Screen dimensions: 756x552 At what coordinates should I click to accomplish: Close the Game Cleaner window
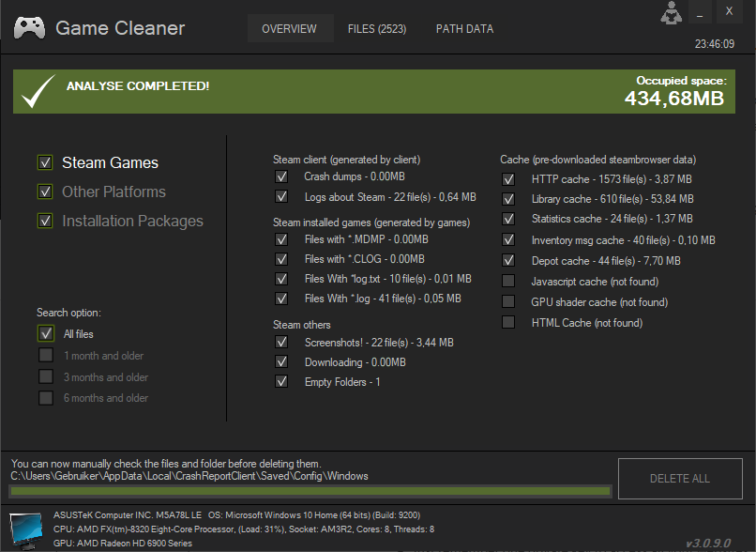pos(729,11)
